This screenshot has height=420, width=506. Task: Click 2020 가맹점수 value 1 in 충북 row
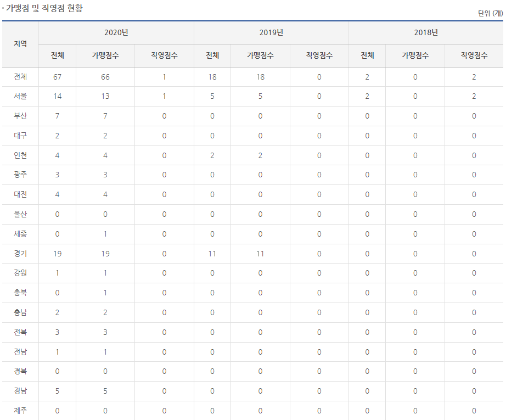pyautogui.click(x=105, y=293)
